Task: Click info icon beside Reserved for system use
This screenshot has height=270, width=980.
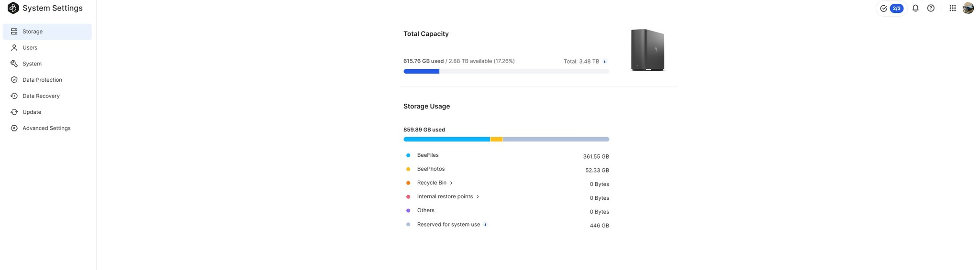Action: pyautogui.click(x=485, y=225)
